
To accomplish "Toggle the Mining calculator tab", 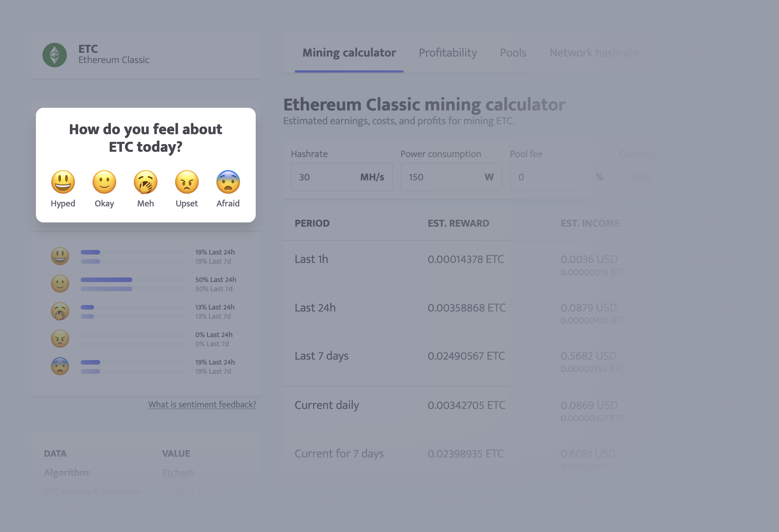I will [349, 53].
